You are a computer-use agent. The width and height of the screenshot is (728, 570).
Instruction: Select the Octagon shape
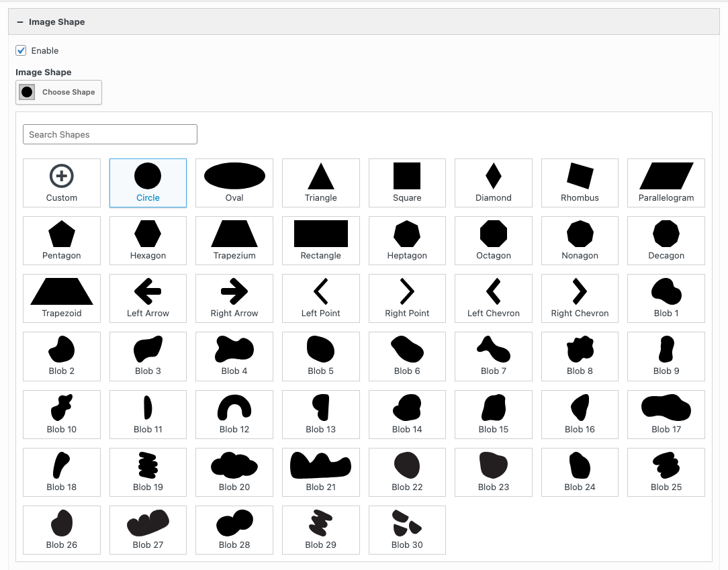pyautogui.click(x=494, y=240)
